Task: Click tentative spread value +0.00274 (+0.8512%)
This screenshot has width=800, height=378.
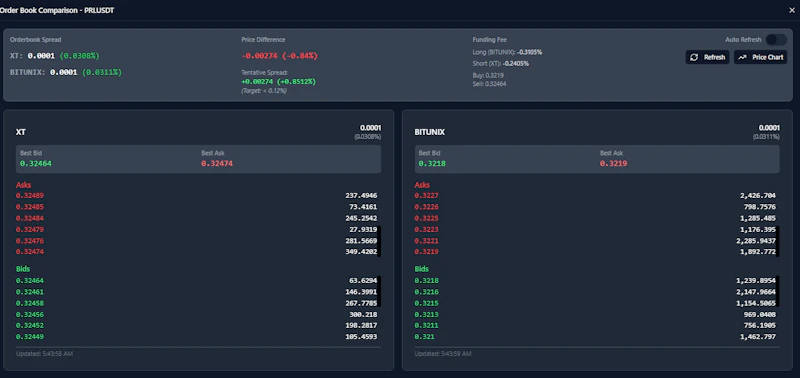Action: pos(279,82)
